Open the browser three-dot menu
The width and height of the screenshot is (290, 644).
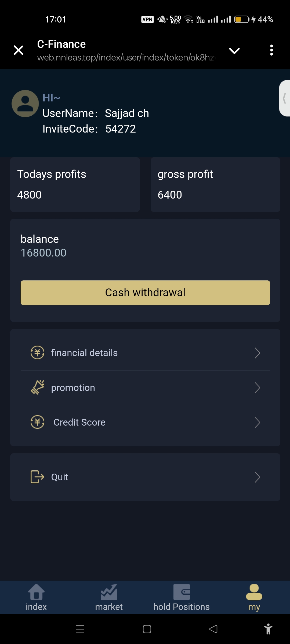(271, 50)
